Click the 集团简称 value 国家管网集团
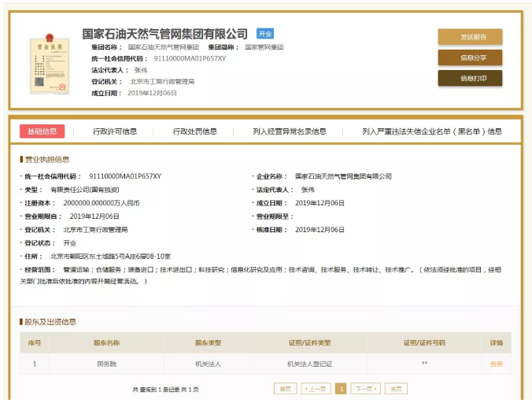 click(x=264, y=47)
